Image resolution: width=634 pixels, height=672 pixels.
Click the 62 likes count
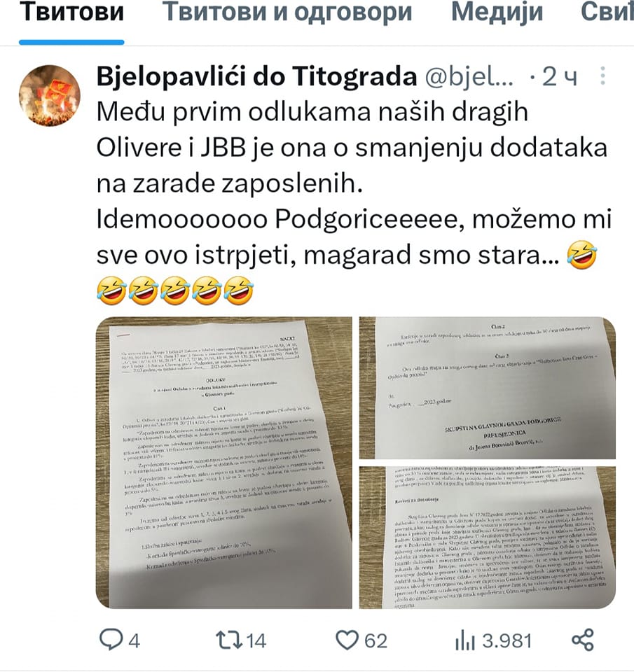375,640
